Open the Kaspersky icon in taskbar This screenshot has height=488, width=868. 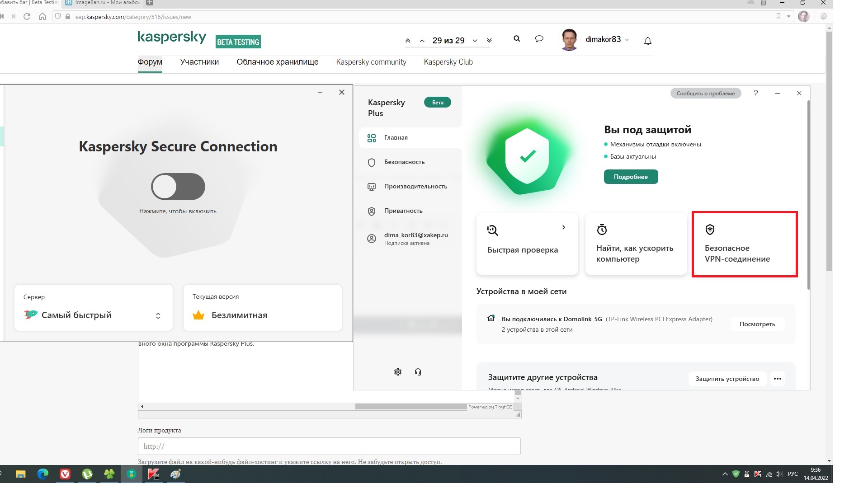coord(154,474)
